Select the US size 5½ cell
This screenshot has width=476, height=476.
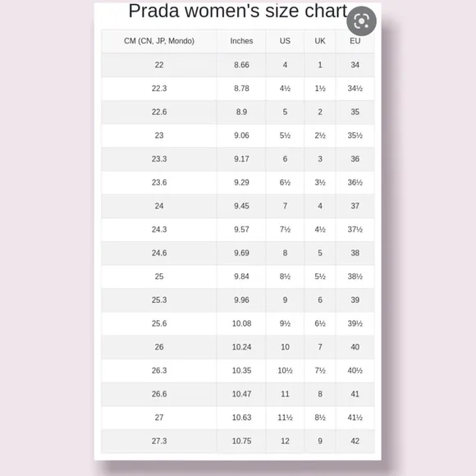pos(285,135)
